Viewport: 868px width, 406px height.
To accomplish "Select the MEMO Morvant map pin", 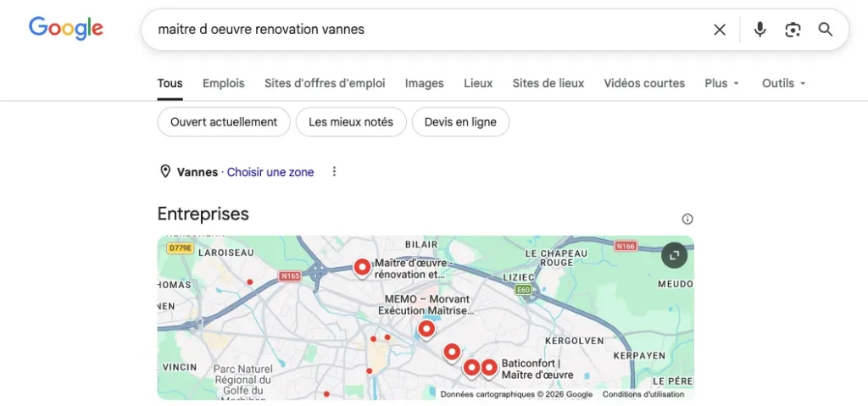I will pos(426,330).
